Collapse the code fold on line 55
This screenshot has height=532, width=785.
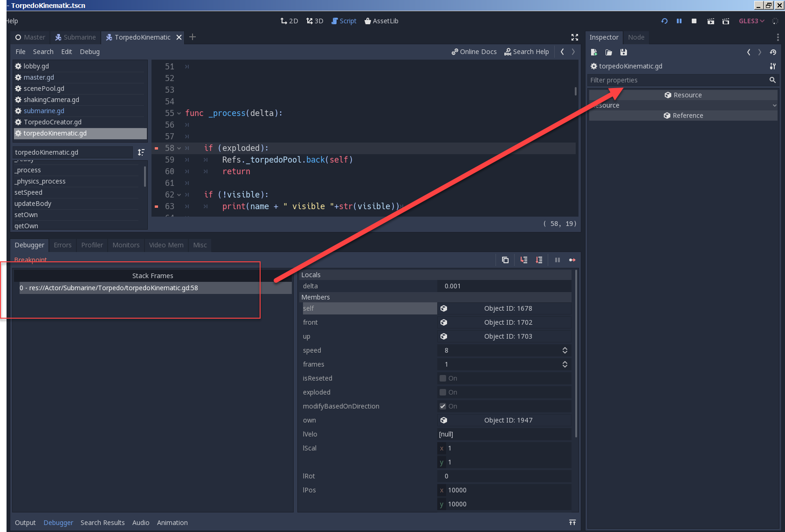coord(179,113)
